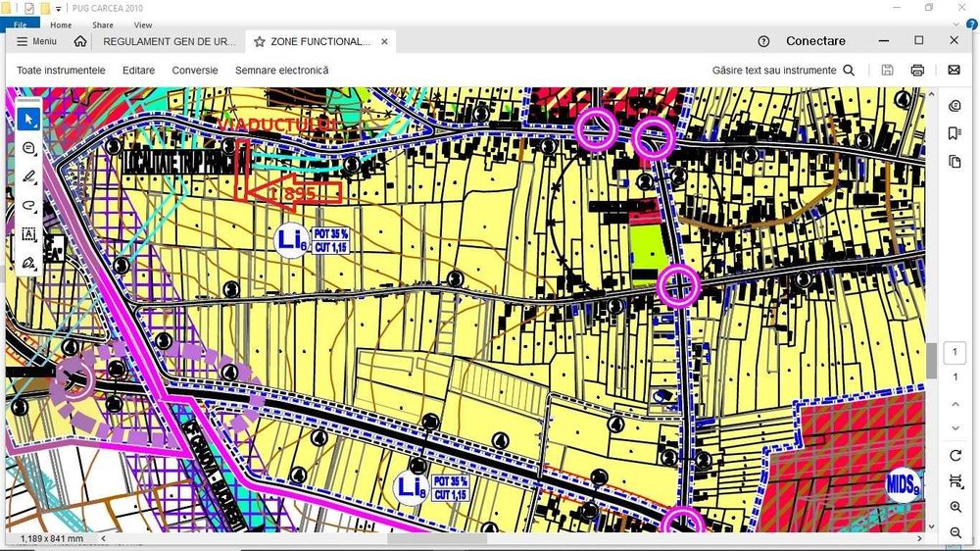The width and height of the screenshot is (980, 551).
Task: Click Explorer properties checkmark icon
Action: (x=28, y=8)
